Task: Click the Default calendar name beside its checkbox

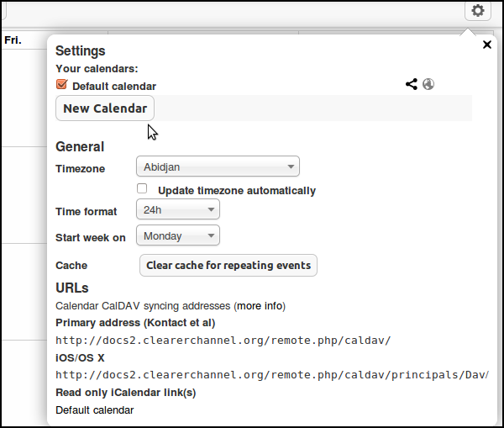Action: point(113,86)
